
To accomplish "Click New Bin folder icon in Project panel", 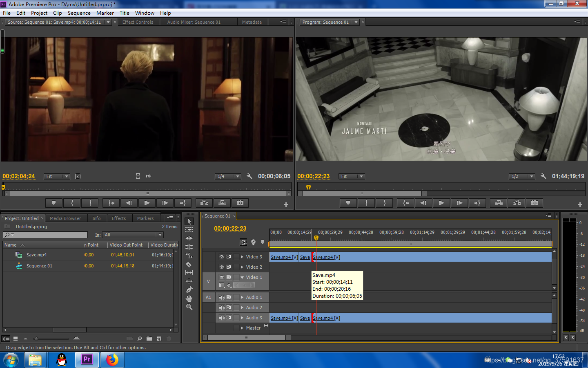I will [x=149, y=339].
